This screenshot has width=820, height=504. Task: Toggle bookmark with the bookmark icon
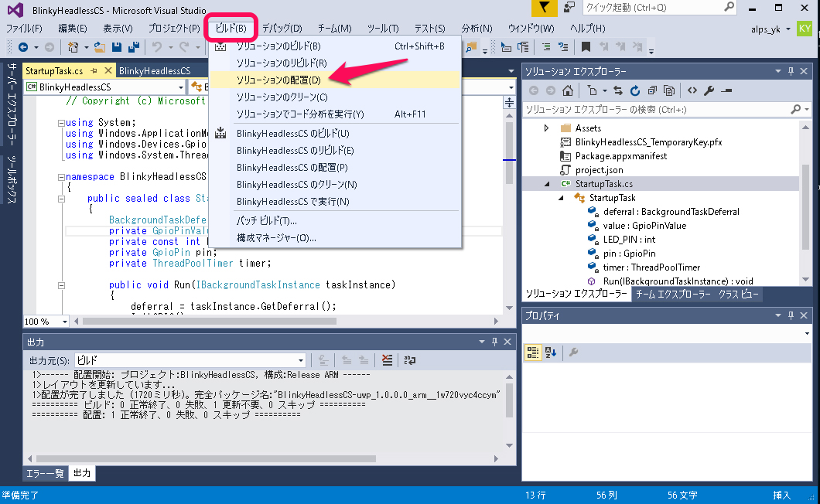coord(586,48)
